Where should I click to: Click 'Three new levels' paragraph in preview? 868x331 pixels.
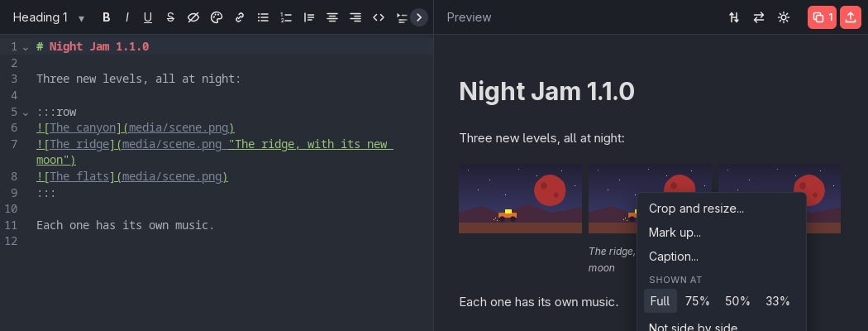(x=542, y=137)
